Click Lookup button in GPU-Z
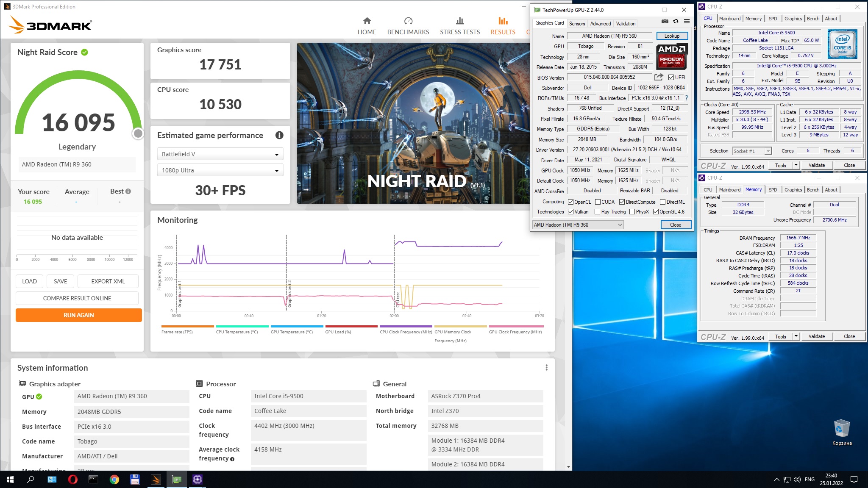Screen dimensions: 868x488 point(672,36)
